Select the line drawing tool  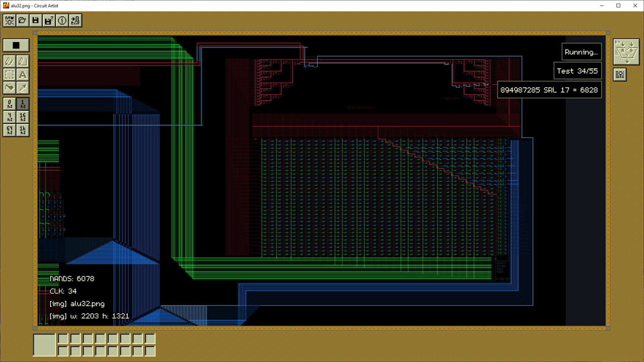pos(23,62)
